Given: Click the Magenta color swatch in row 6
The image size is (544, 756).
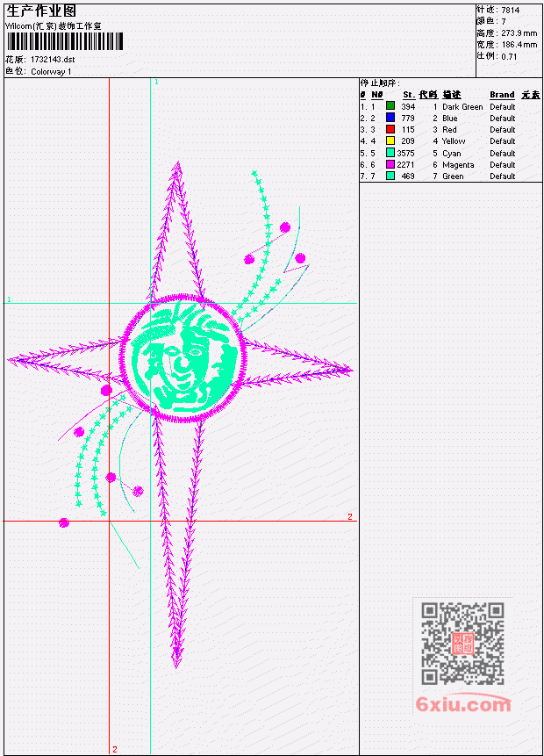Looking at the screenshot, I should pyautogui.click(x=390, y=164).
